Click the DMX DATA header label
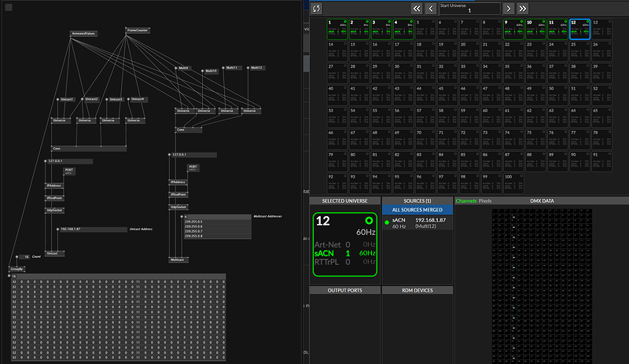 (x=542, y=200)
